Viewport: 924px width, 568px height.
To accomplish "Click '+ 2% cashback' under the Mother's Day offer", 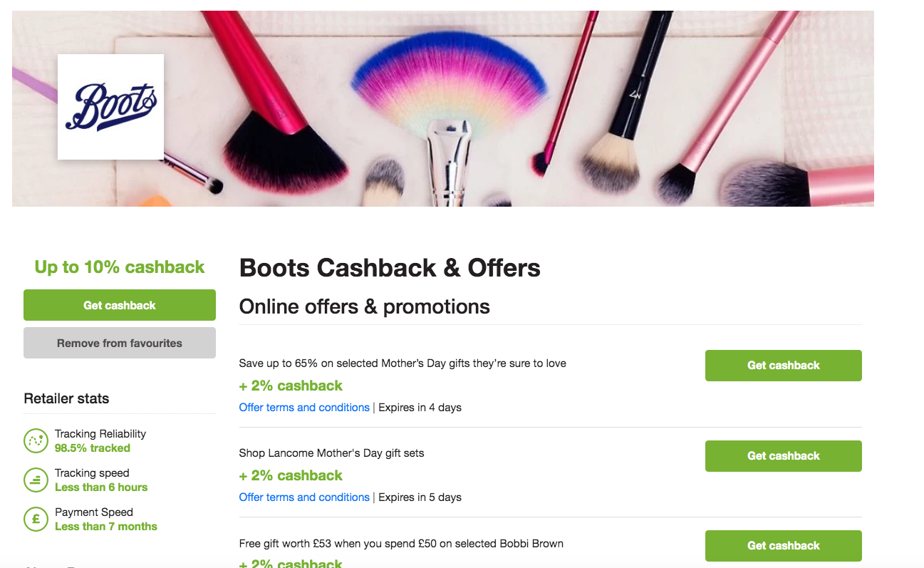I will pyautogui.click(x=290, y=385).
